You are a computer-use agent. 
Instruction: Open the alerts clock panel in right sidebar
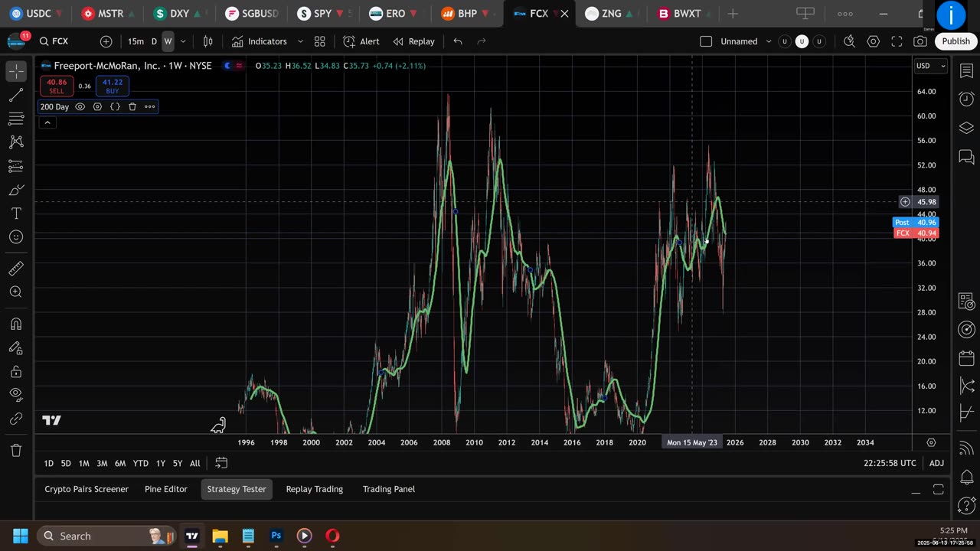966,99
